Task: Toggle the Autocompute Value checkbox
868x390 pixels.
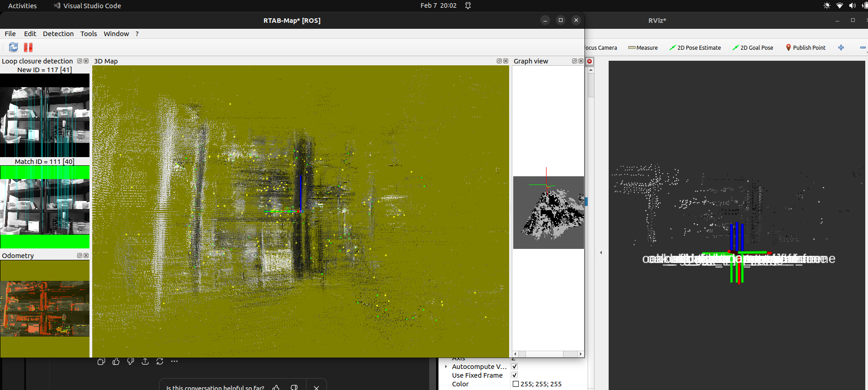Action: coord(515,367)
